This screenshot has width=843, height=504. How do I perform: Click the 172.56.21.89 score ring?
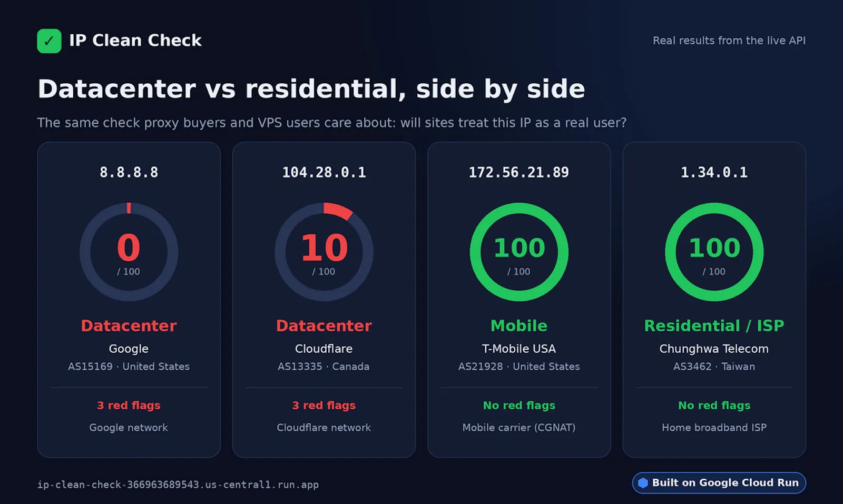coord(519,252)
